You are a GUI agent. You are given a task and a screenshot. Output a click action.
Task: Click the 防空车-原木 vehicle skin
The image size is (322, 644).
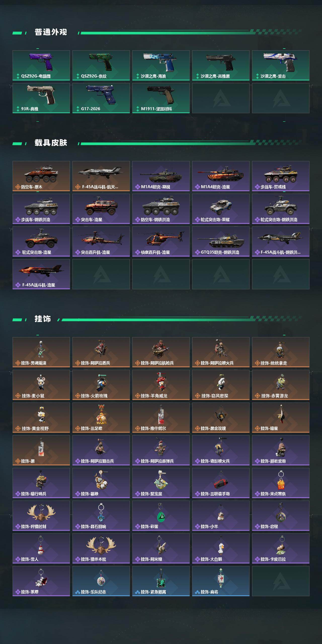click(41, 176)
